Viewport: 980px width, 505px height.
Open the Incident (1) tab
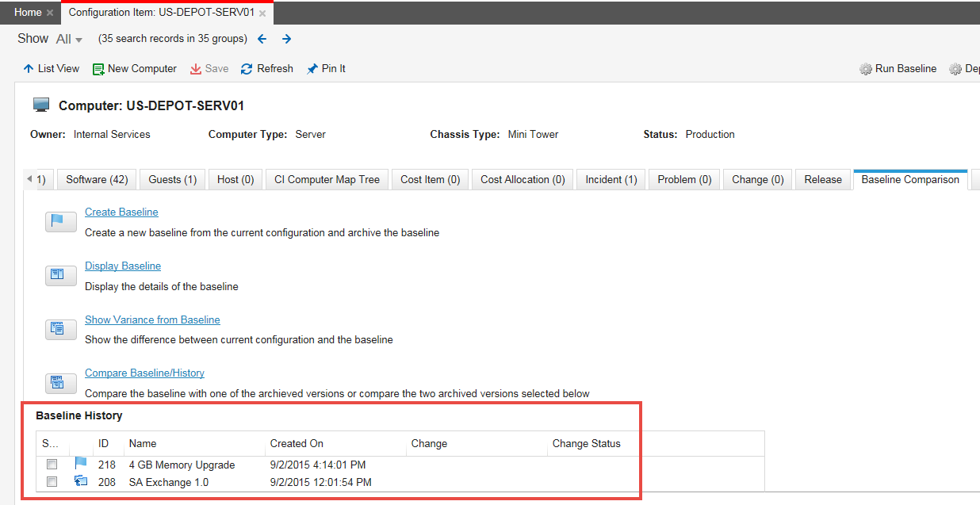tap(611, 180)
